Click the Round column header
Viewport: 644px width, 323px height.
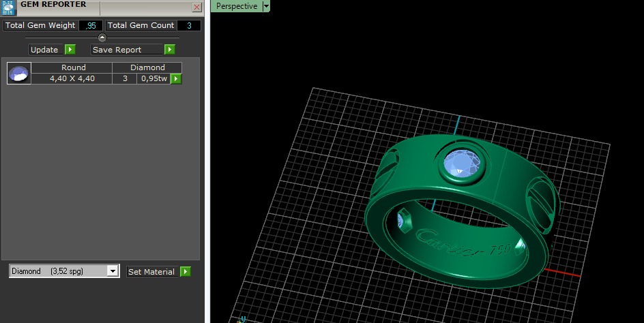tap(72, 67)
